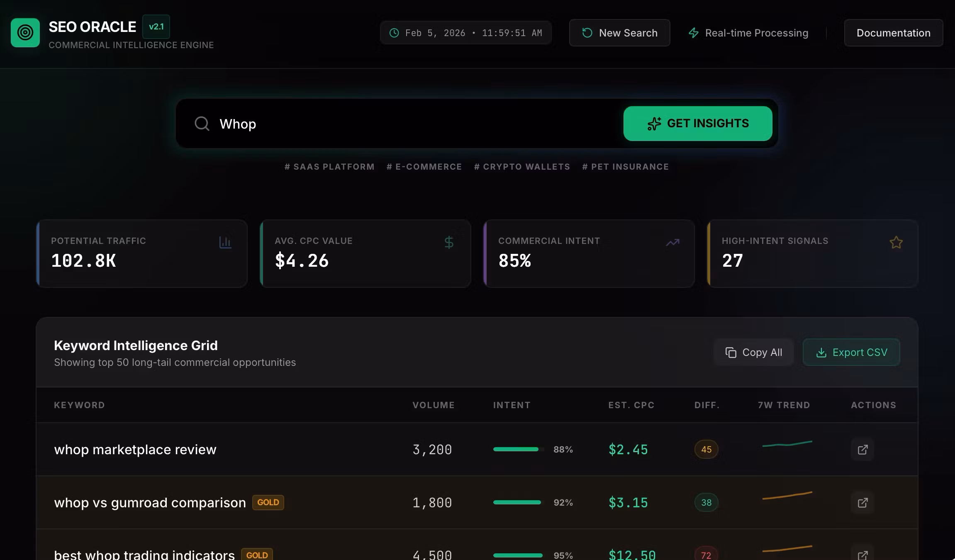Click the CPC value $2.45
Screen dimensions: 955x560
click(628, 449)
